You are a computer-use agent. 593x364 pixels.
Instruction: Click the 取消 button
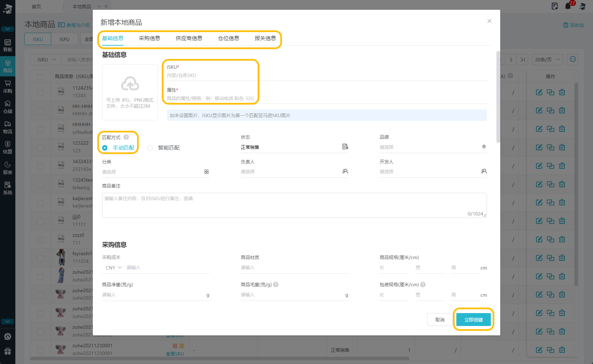pyautogui.click(x=440, y=320)
